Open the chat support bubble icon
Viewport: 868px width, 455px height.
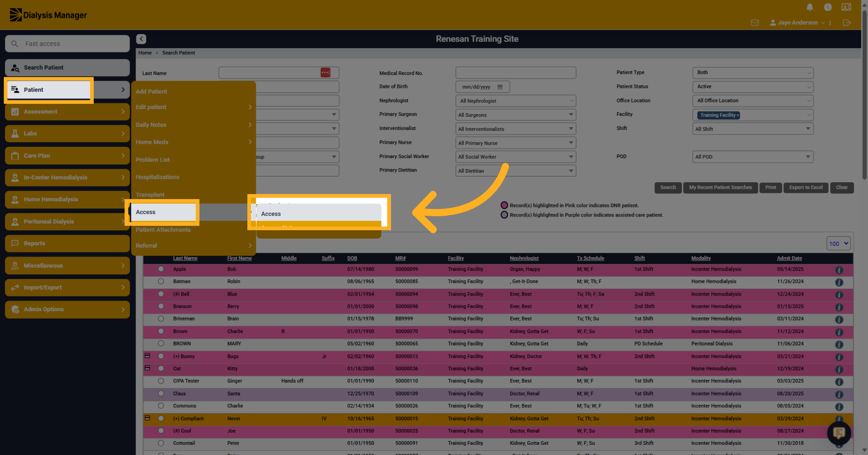(839, 433)
